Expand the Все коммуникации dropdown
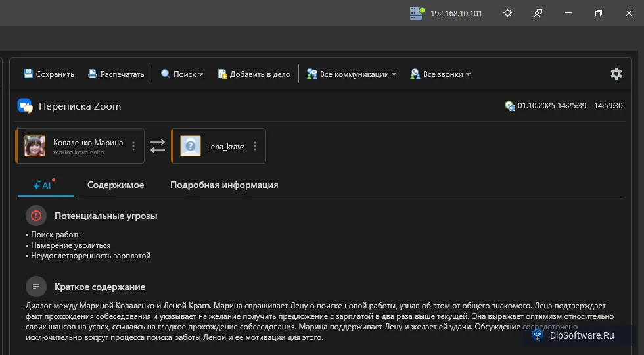Screen dimensions: 644x355 (x=352, y=74)
